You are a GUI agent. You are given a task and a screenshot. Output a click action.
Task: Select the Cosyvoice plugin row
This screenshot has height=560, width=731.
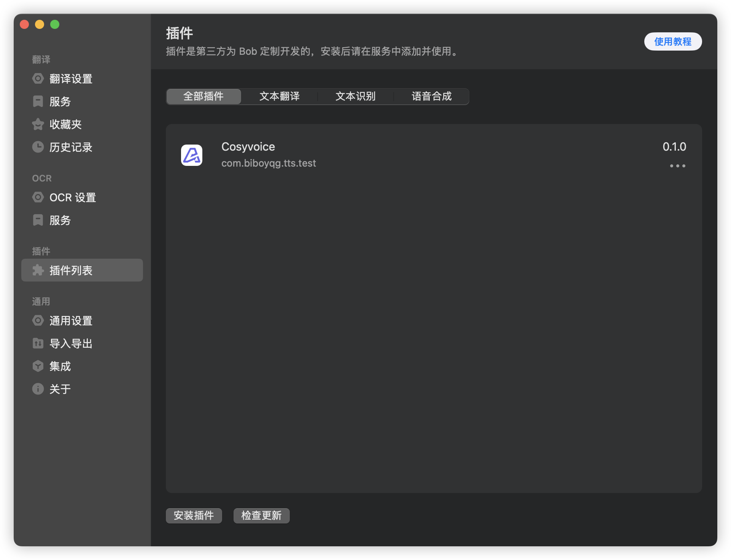[x=418, y=155]
